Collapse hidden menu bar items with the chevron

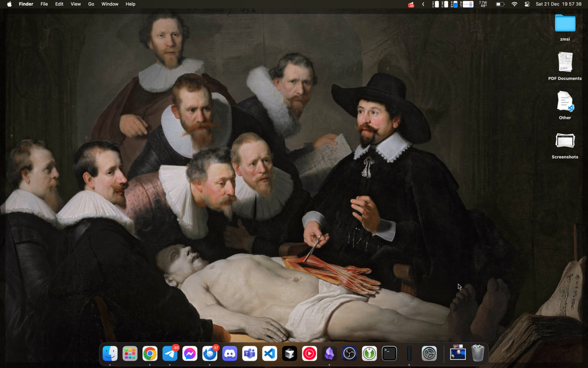click(423, 4)
